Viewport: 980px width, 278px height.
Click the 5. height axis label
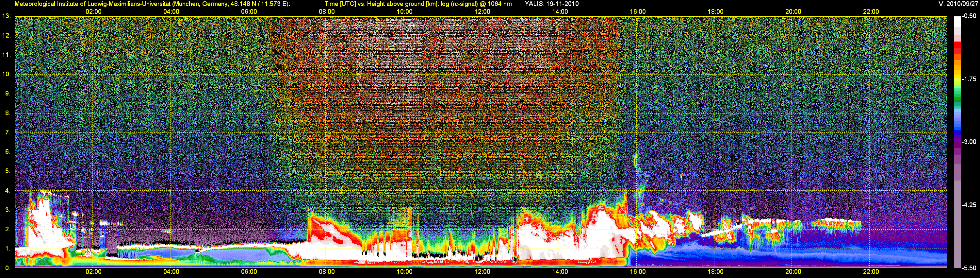click(x=8, y=171)
